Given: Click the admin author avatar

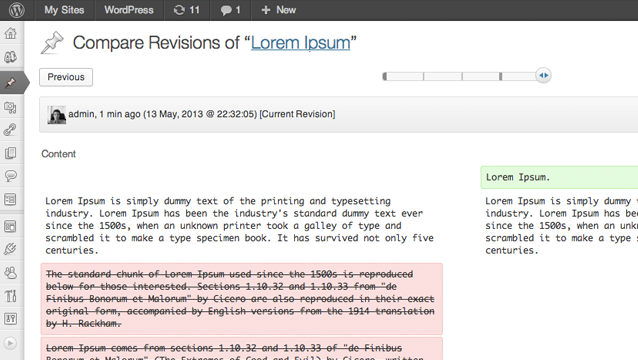Looking at the screenshot, I should [57, 115].
